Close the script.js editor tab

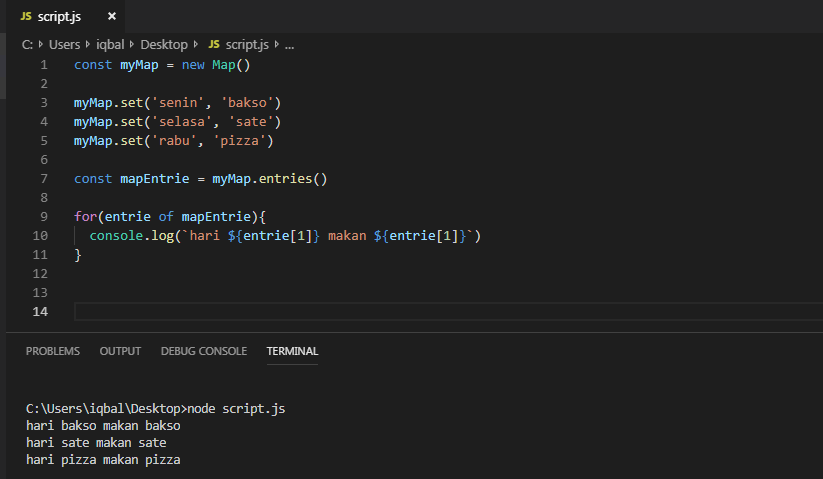112,16
